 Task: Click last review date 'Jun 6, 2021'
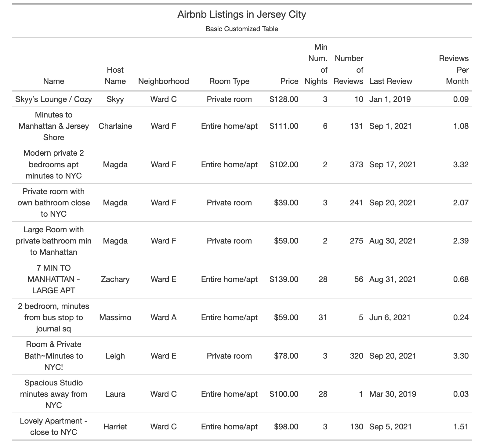[x=390, y=317]
